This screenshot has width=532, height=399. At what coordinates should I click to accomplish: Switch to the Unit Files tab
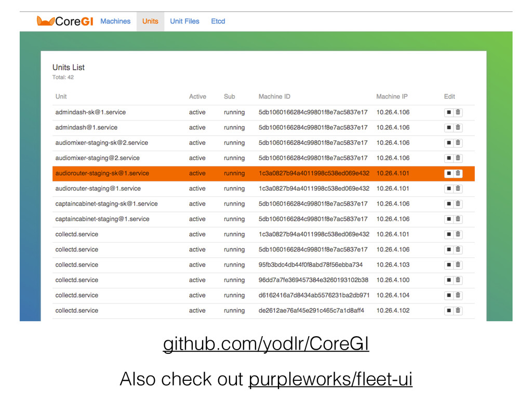tap(184, 21)
